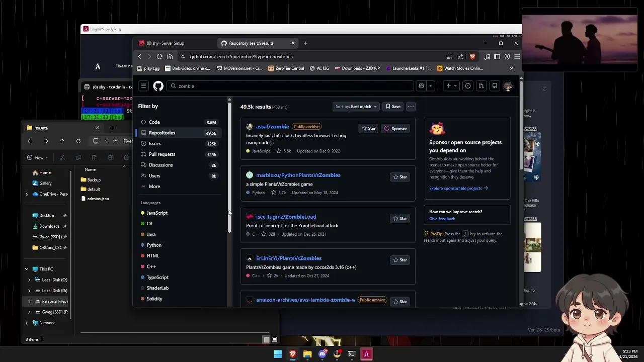
Task: Open the Copilot dropdown arrow
Action: point(430,86)
